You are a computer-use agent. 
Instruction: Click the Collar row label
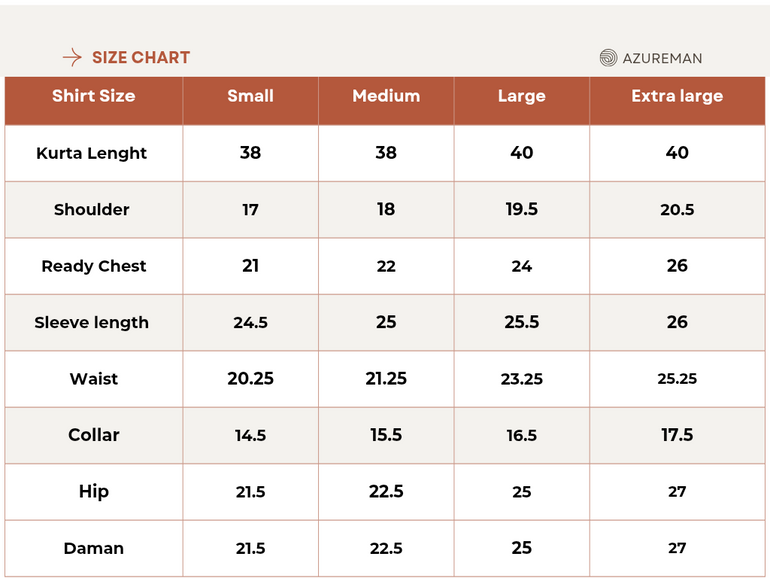pos(94,435)
